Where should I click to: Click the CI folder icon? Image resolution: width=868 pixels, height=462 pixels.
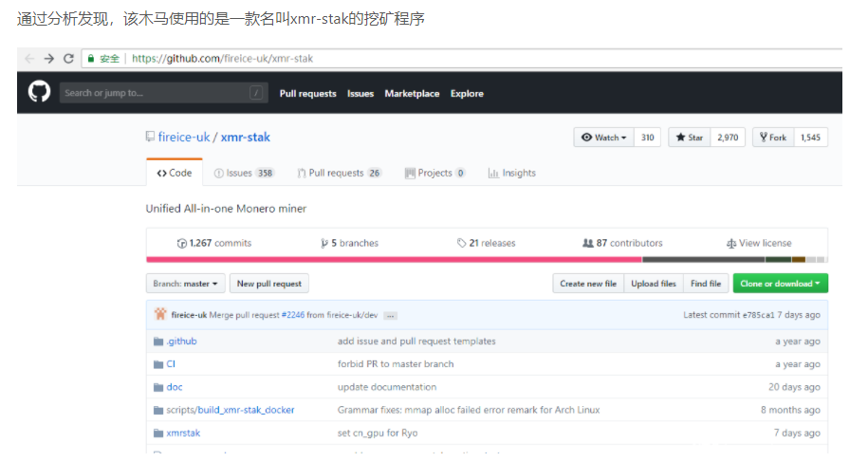[x=158, y=364]
